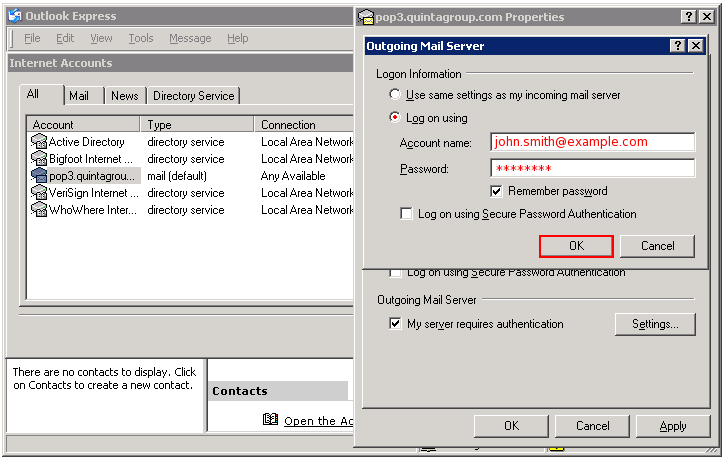The width and height of the screenshot is (724, 459).
Task: Open the Edit menu
Action: pos(65,38)
